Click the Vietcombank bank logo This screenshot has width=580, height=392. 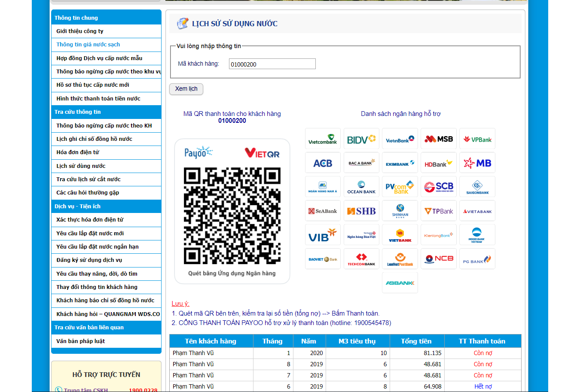point(323,139)
